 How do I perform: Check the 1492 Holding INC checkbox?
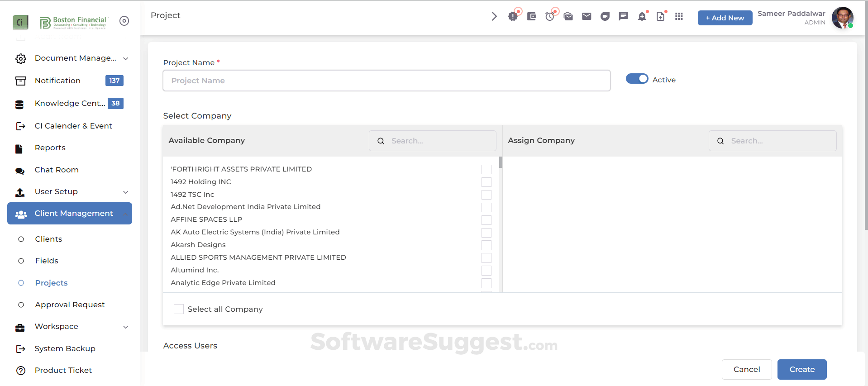tap(486, 182)
